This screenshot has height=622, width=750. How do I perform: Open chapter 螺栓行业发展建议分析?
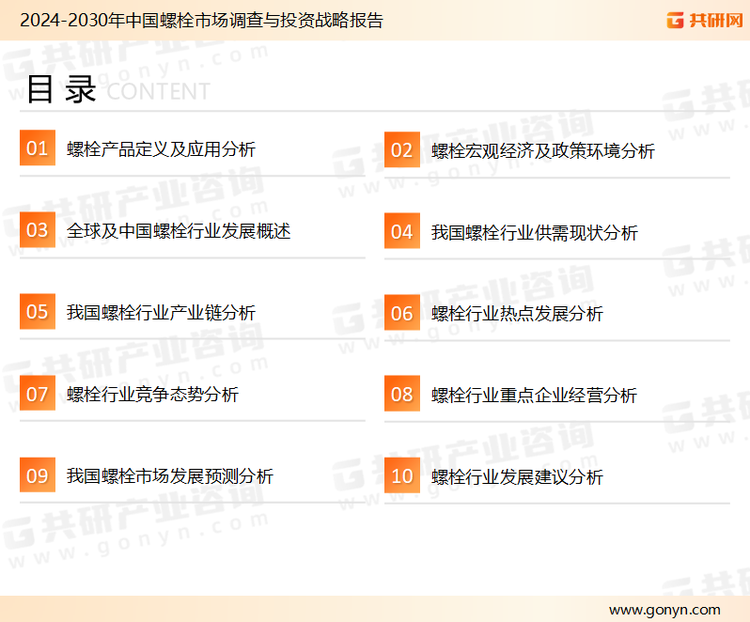[x=517, y=477]
